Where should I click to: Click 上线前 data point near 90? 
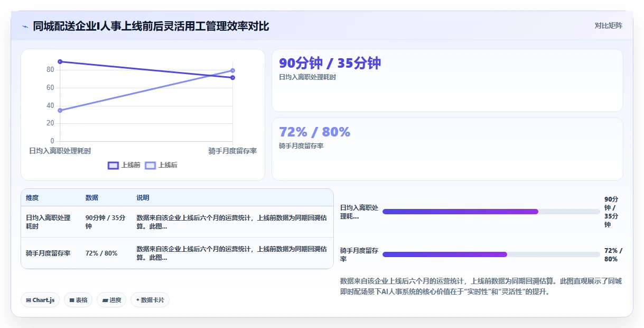60,62
